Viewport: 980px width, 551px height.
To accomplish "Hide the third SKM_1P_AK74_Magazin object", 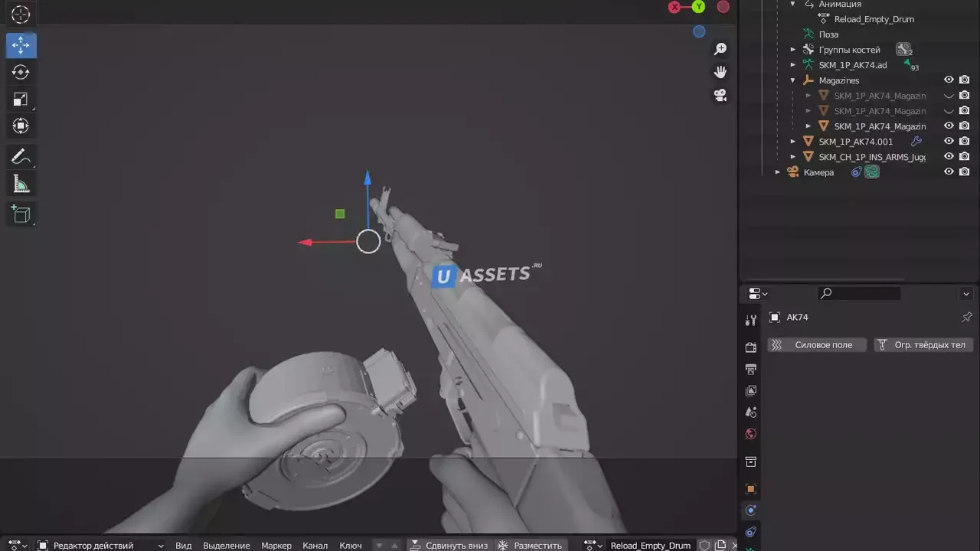I will pos(949,126).
